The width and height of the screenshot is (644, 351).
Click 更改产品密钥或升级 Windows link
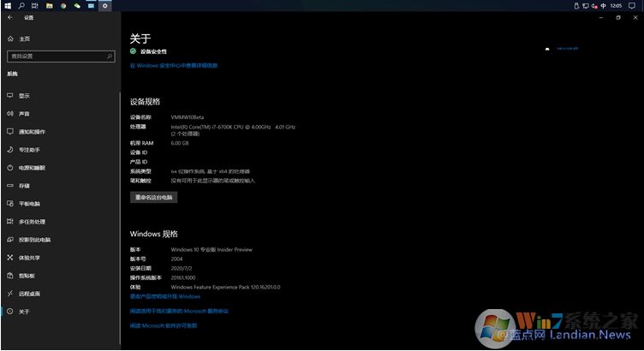click(165, 296)
